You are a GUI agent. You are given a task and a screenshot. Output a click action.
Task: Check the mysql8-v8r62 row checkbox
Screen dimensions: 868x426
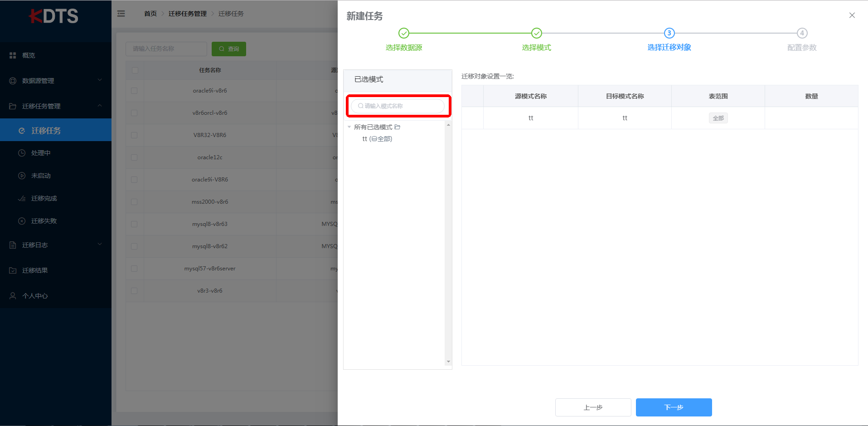(134, 246)
